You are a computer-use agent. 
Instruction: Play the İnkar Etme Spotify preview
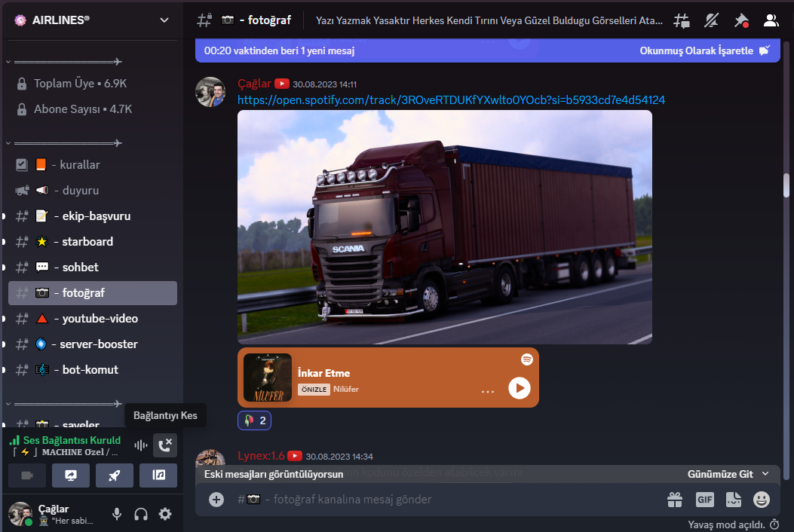click(x=519, y=388)
